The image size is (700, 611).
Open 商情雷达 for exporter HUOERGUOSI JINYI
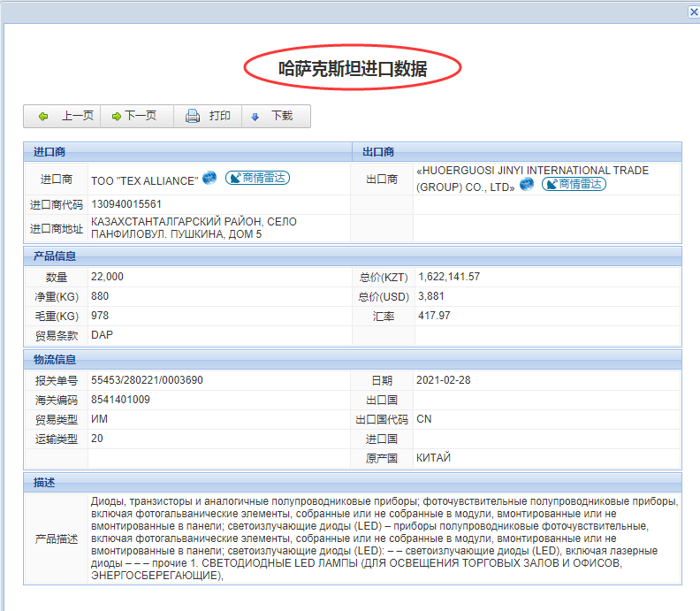574,184
